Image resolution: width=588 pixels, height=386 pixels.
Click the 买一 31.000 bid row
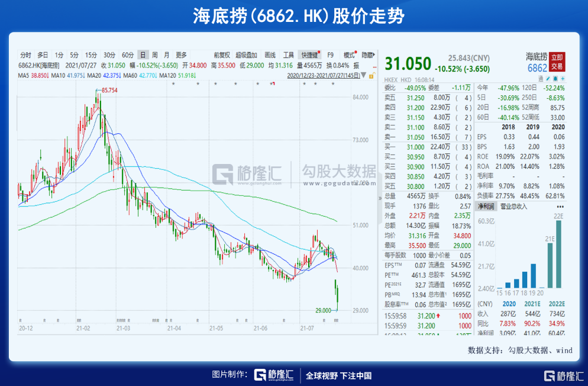click(428, 147)
